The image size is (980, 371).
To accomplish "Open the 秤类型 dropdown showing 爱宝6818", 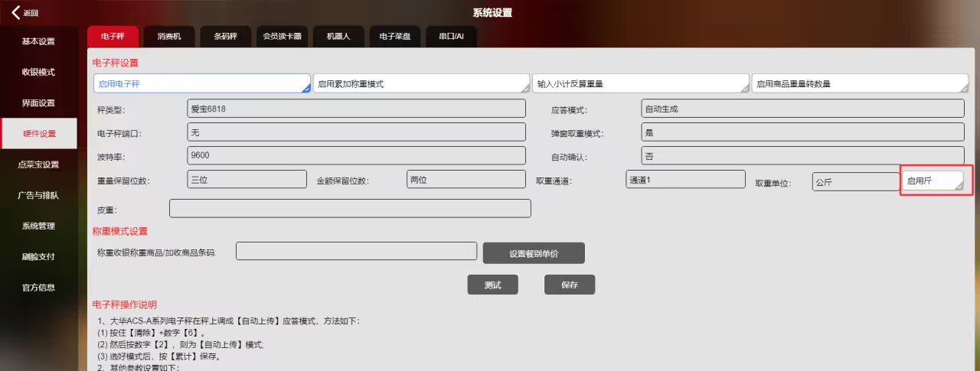I will pos(356,109).
